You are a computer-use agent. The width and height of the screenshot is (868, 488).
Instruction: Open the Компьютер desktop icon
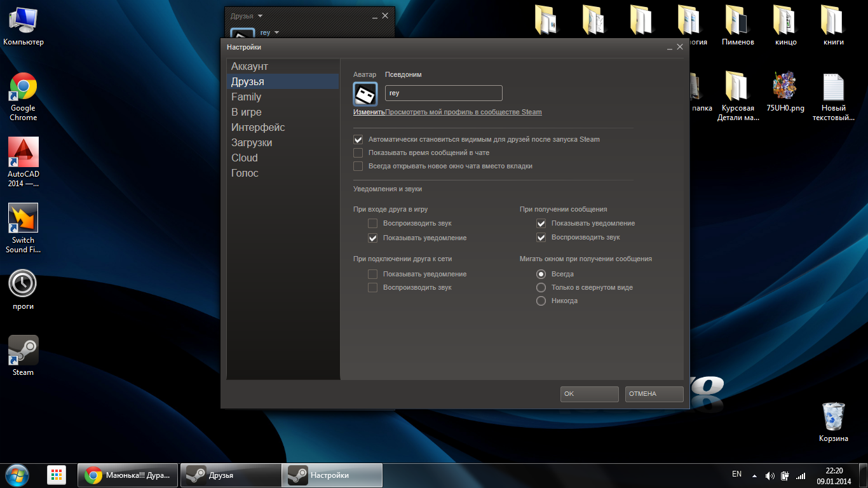24,25
